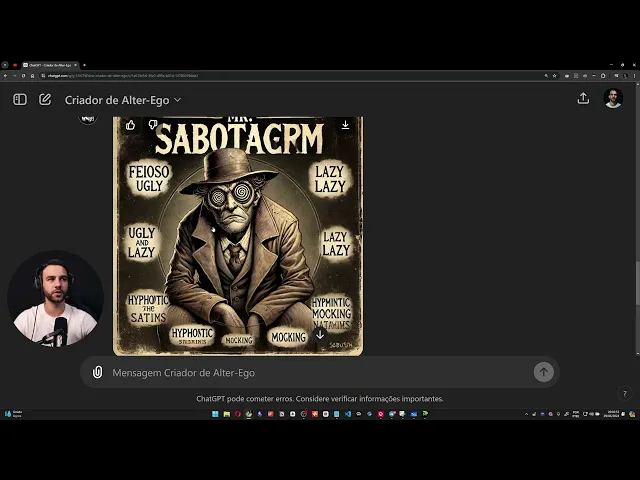
Task: Open the browser zoom magnifier icon
Action: [x=546, y=76]
